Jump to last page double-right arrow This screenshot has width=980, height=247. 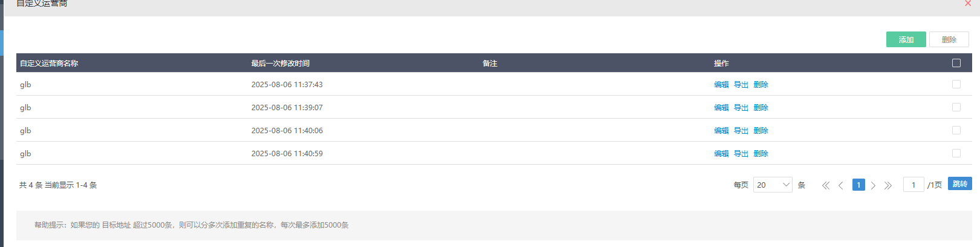tap(888, 185)
